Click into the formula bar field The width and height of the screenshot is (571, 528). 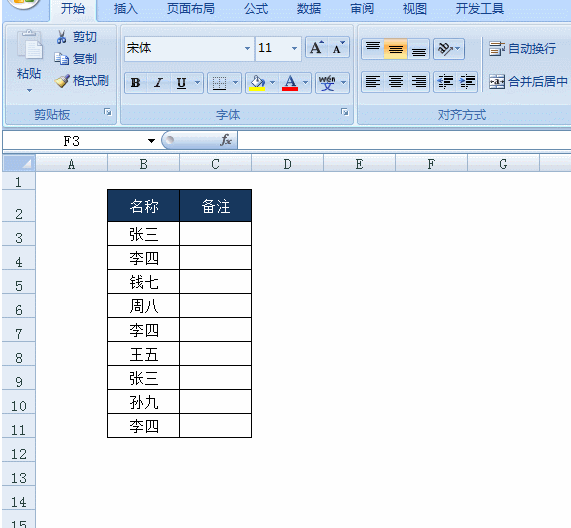coord(404,140)
